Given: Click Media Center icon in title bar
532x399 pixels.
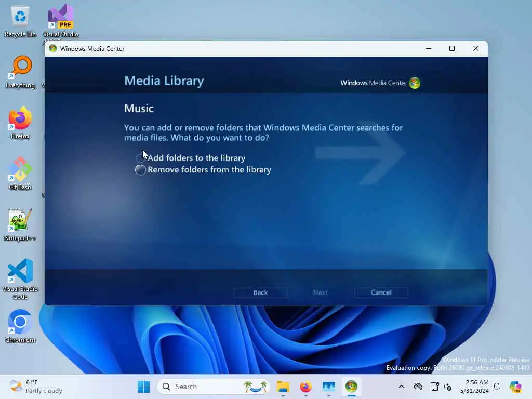Looking at the screenshot, I should point(52,48).
